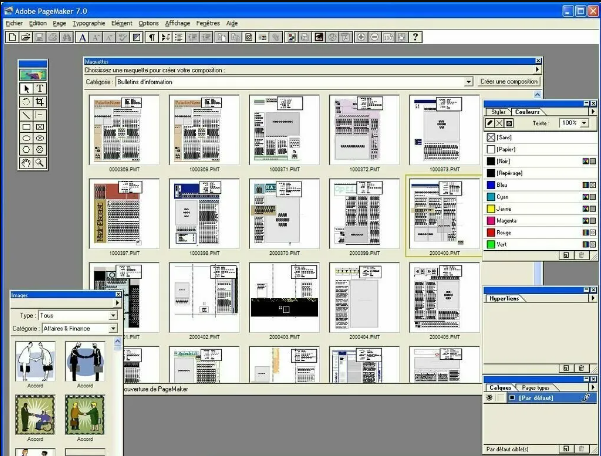Select the Ellipse tool
Viewport: 601px width, 456px height.
(x=26, y=138)
